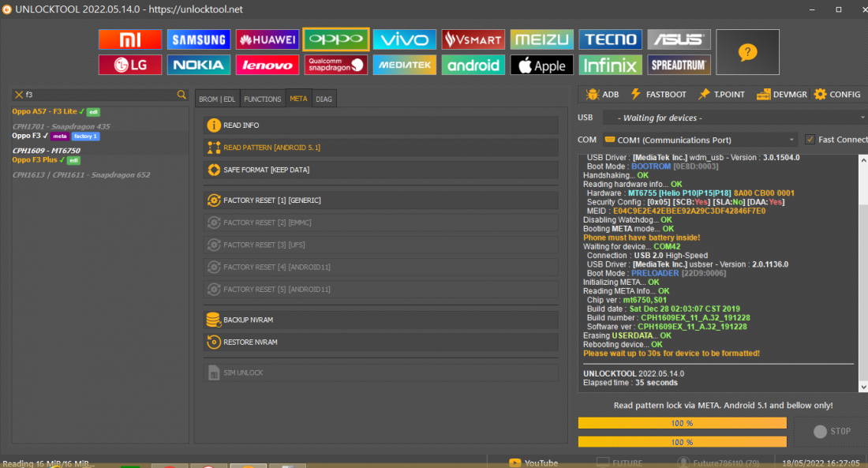Run SAFE FORMAT [KEEP DATA]

381,170
